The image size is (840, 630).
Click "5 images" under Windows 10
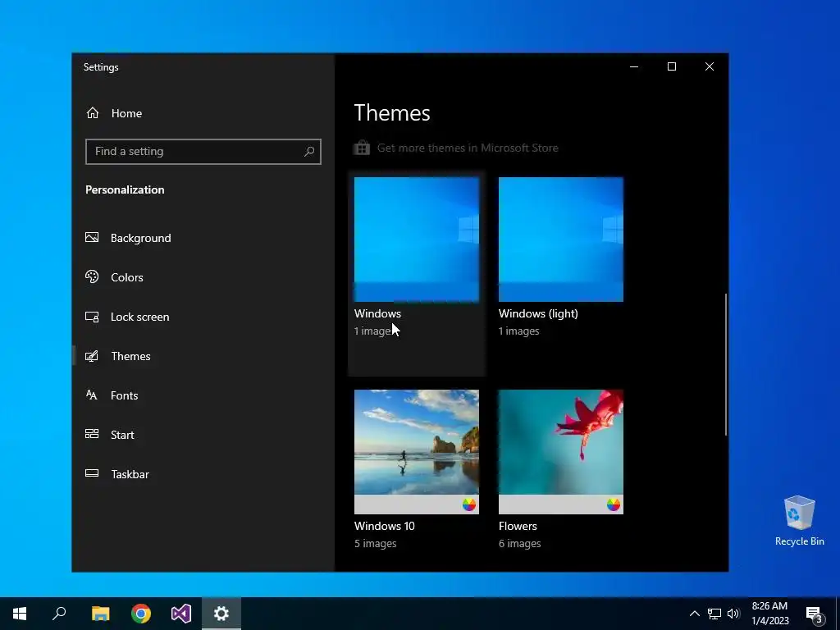375,543
